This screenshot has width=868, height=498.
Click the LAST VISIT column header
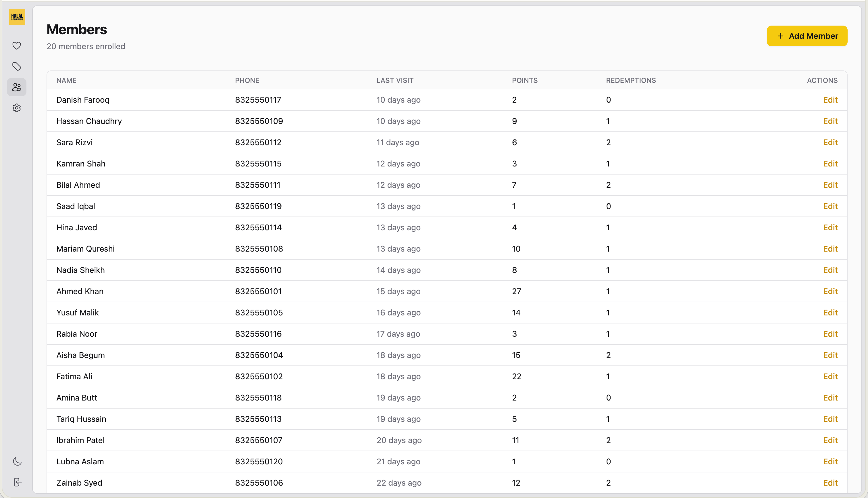click(x=395, y=80)
